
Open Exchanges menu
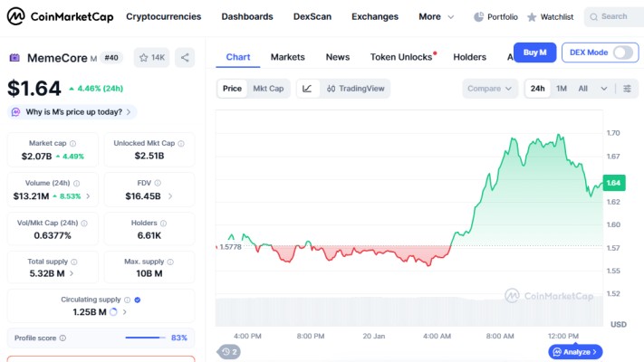(375, 17)
